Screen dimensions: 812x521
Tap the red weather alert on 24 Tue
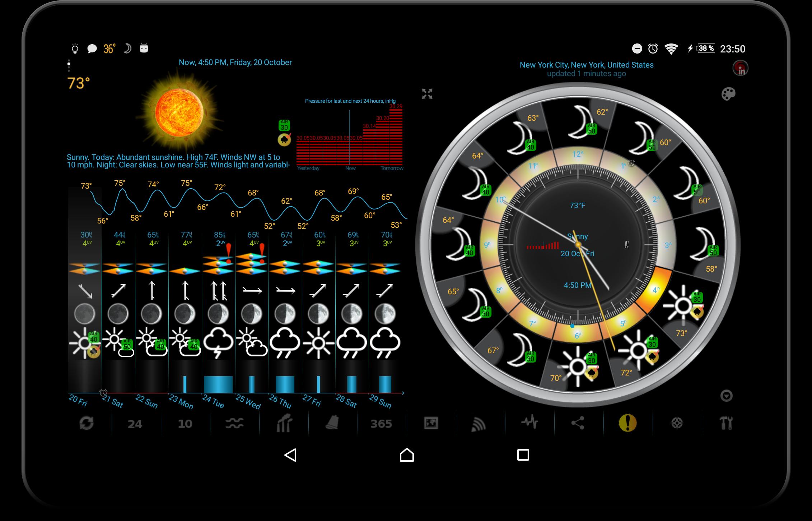(x=229, y=253)
